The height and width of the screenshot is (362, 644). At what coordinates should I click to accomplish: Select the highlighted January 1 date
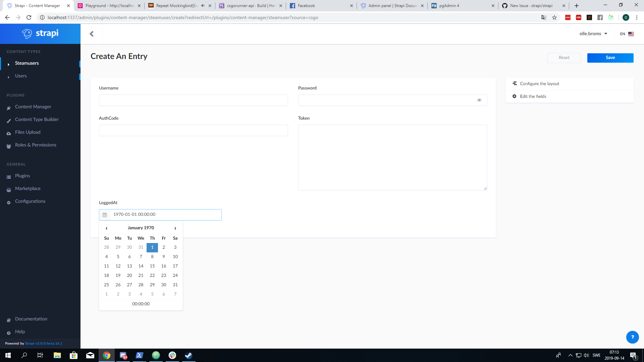tap(152, 247)
